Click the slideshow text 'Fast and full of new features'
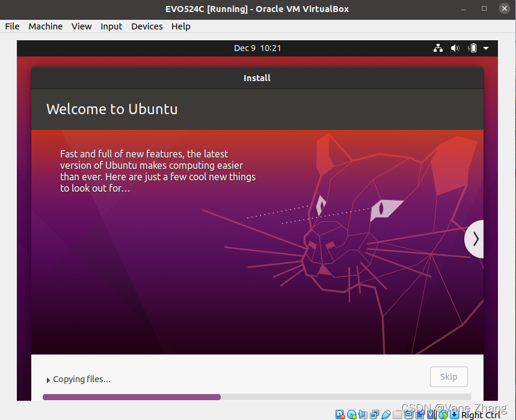This screenshot has height=420, width=516. pos(121,154)
